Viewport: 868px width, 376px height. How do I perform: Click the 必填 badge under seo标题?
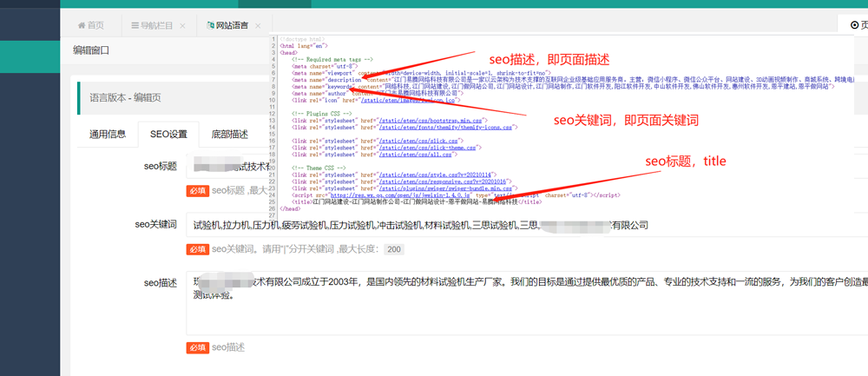click(x=198, y=190)
